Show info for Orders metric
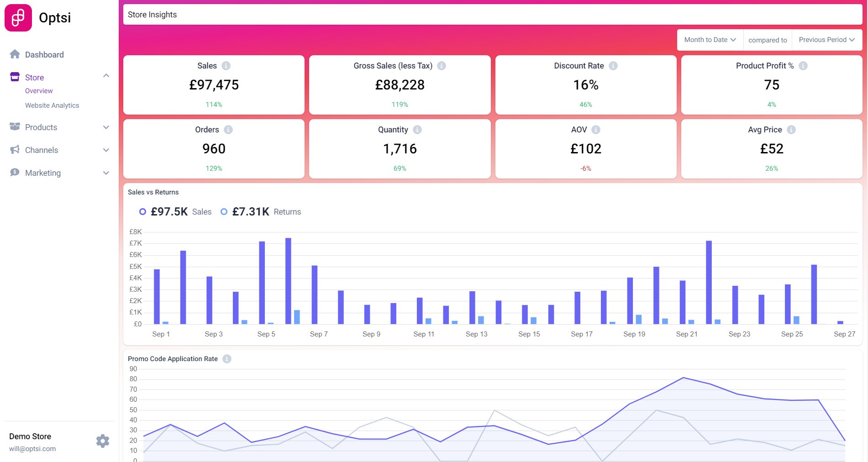Screen dimensions: 868x462 coord(228,130)
